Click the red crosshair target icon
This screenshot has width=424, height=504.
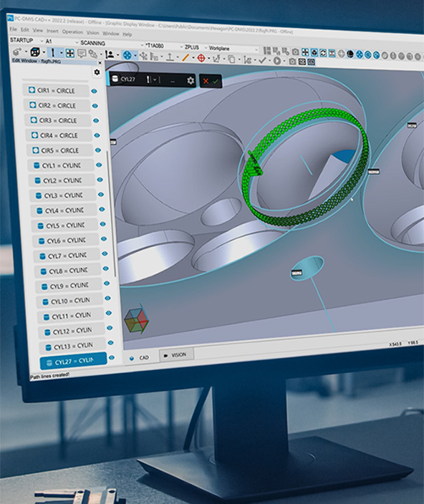point(201,58)
